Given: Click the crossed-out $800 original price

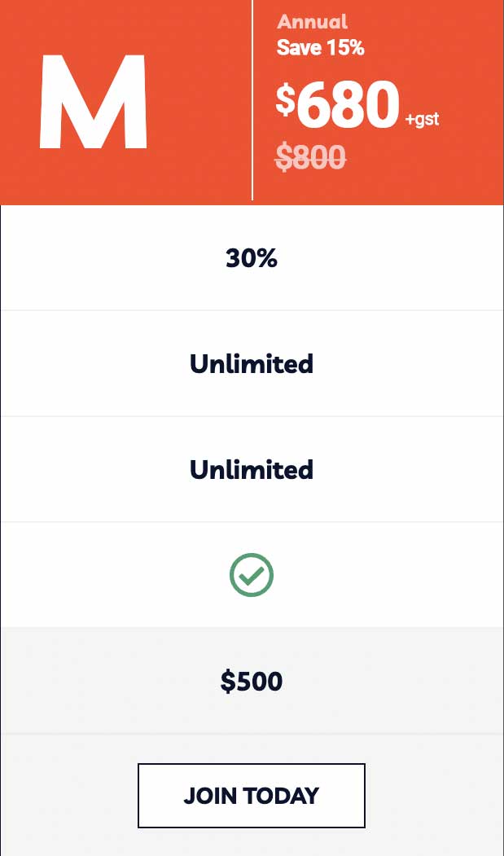Looking at the screenshot, I should [310, 156].
